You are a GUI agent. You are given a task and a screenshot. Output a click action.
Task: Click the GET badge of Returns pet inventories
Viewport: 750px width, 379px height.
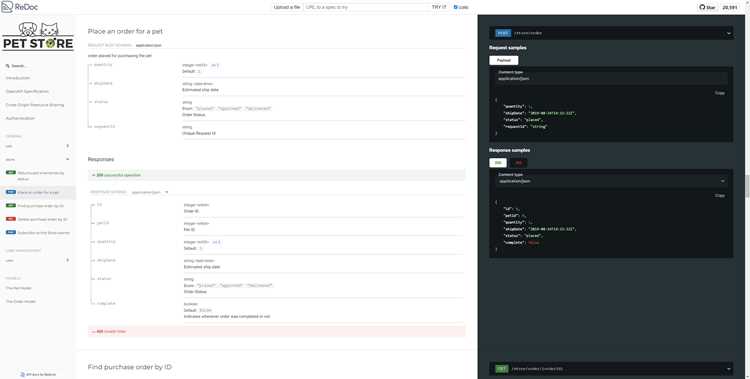point(11,172)
